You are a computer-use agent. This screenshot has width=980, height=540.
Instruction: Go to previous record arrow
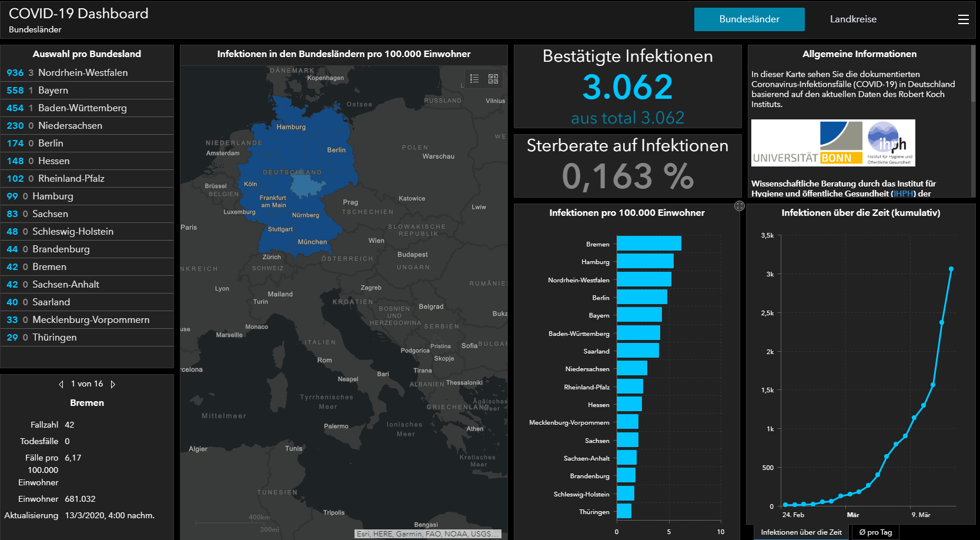[61, 384]
